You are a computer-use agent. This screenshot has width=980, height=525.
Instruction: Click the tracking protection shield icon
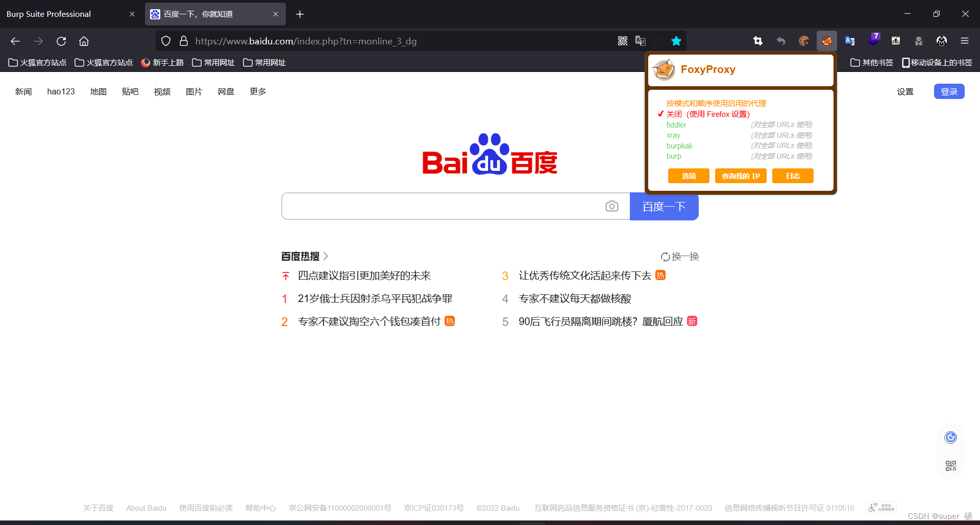(166, 41)
